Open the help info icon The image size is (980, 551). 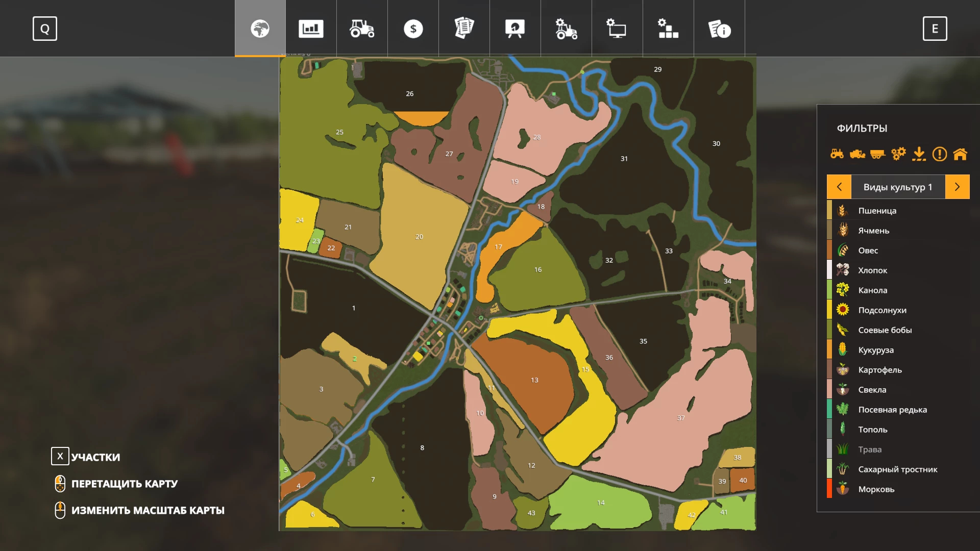coord(719,29)
